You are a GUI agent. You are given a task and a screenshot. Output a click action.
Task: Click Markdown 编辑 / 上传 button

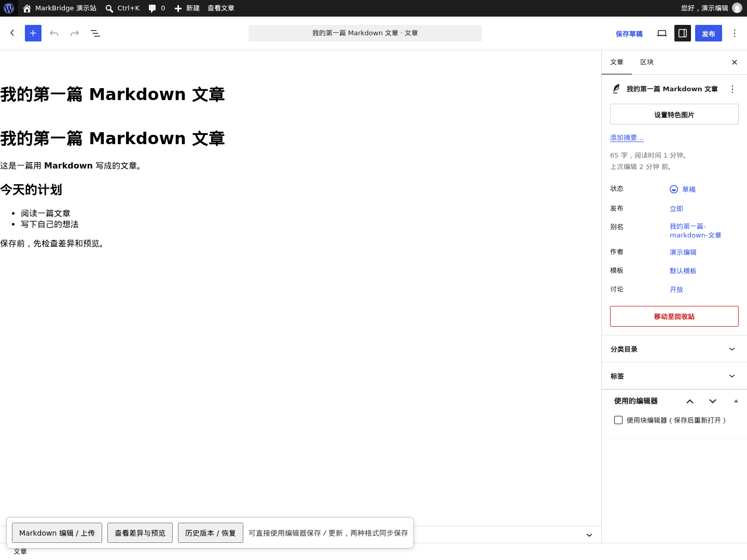click(x=57, y=533)
